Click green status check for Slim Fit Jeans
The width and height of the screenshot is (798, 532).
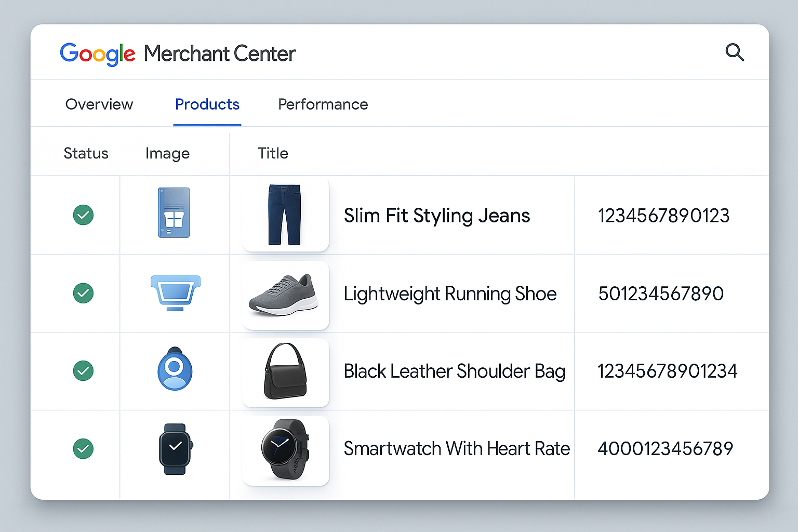pyautogui.click(x=83, y=215)
